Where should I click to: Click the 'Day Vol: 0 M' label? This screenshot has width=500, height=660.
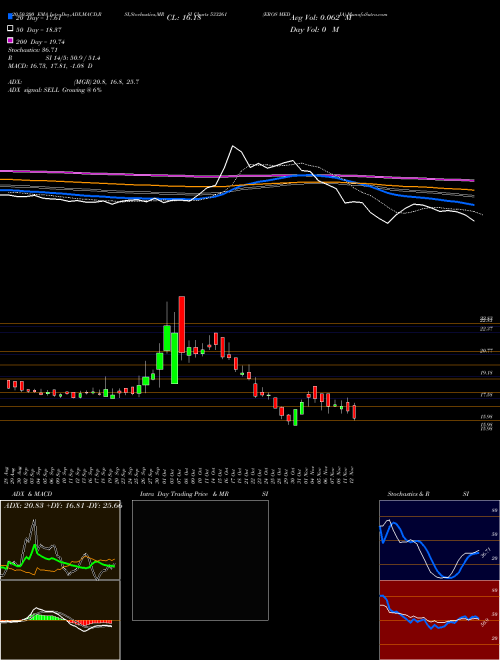coord(314,29)
